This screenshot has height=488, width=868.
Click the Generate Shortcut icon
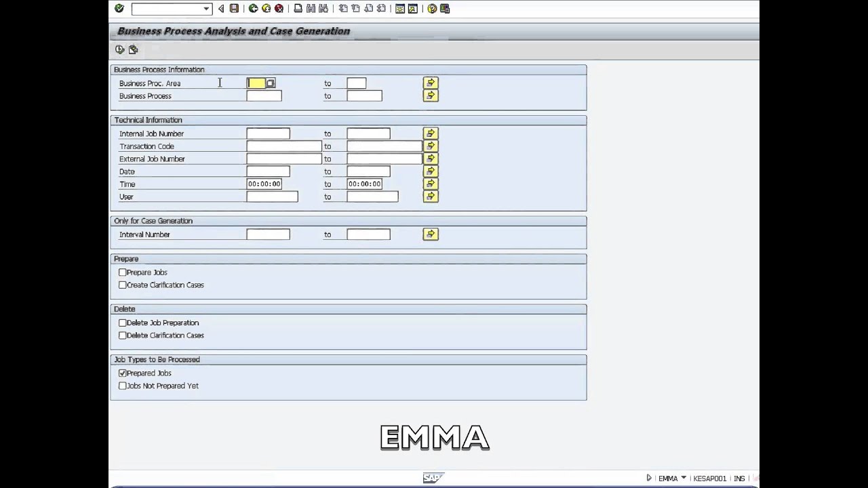412,9
